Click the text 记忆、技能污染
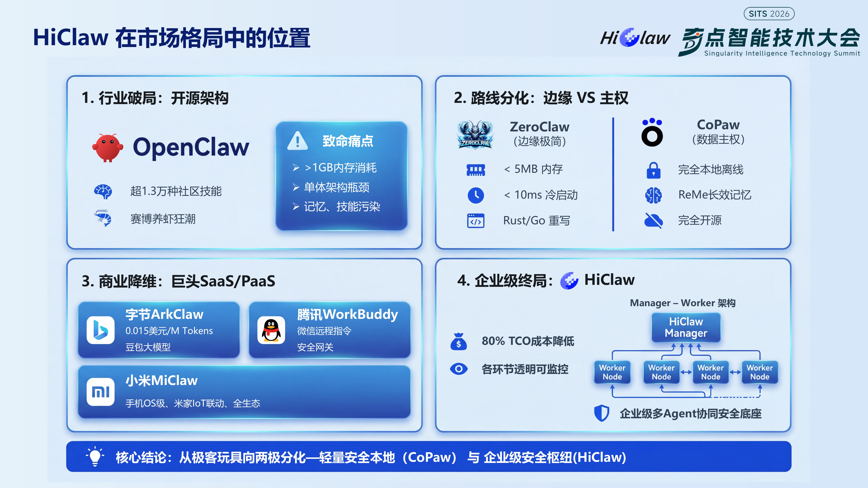Image resolution: width=868 pixels, height=488 pixels. tap(342, 206)
